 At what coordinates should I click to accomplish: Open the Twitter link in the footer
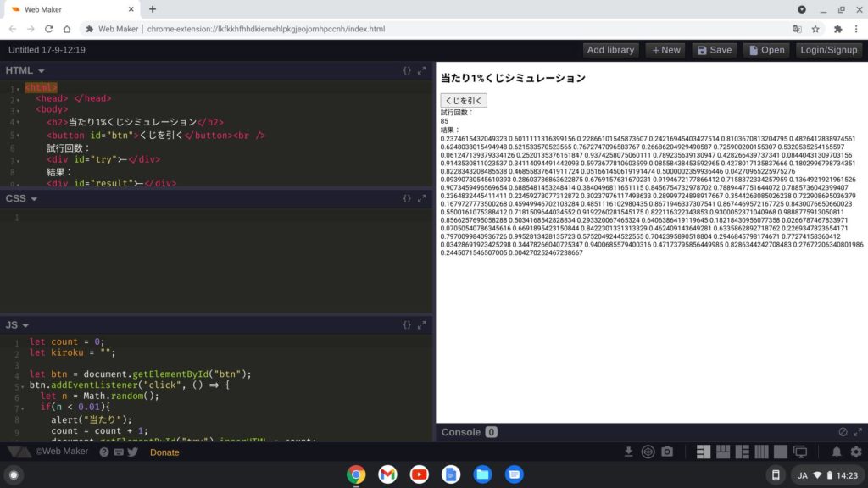[133, 452]
